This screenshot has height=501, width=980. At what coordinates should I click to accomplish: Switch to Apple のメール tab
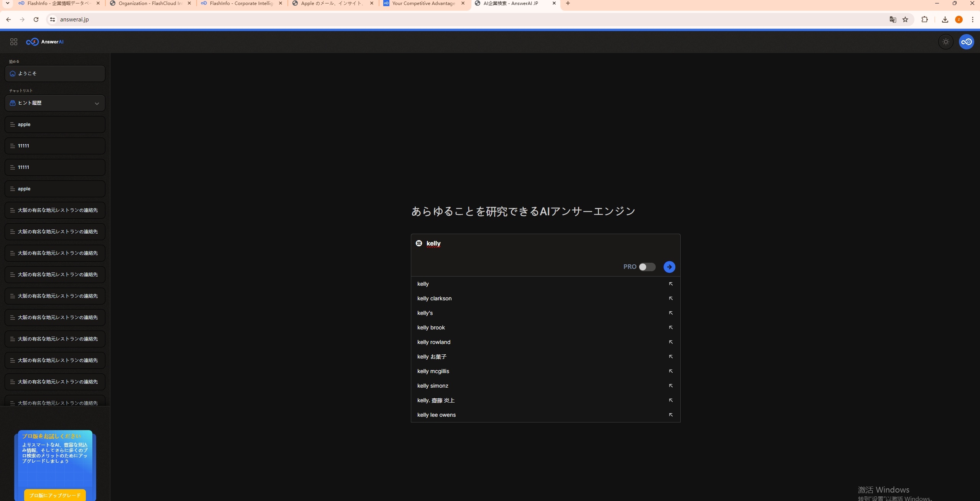click(x=332, y=3)
